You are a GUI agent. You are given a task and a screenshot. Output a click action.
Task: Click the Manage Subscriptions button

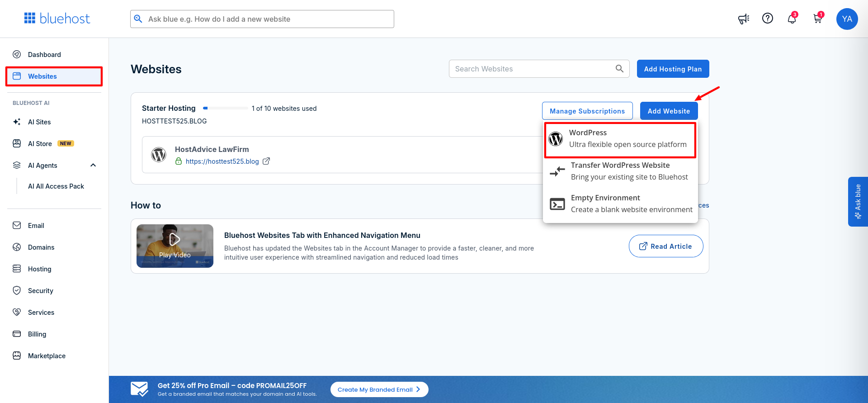point(587,111)
